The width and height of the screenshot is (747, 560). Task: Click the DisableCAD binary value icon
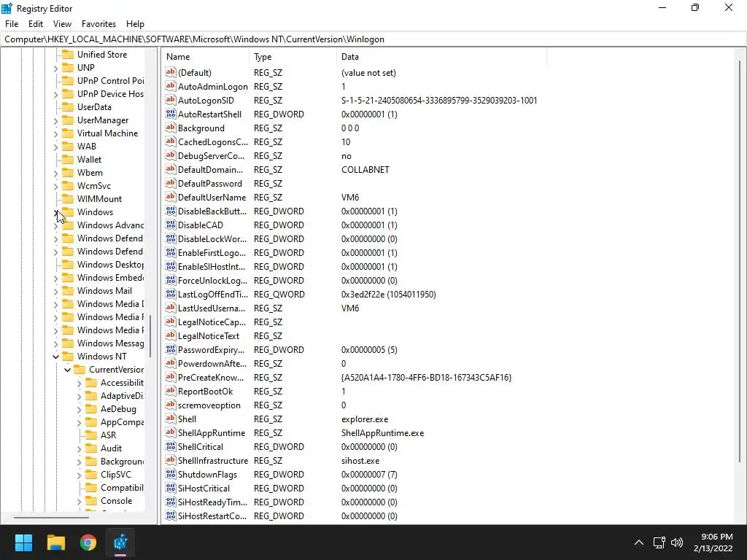[x=170, y=225]
